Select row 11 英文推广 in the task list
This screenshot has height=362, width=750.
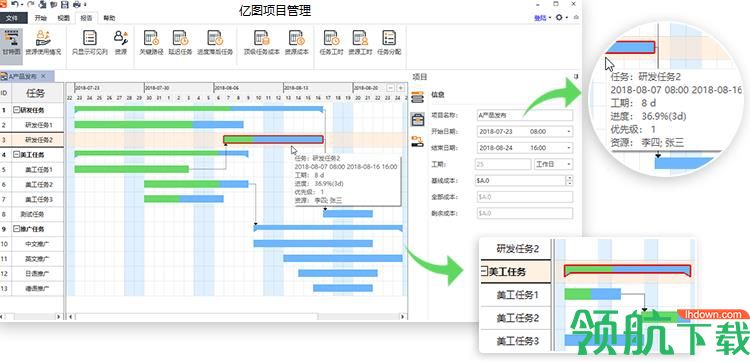[32, 259]
